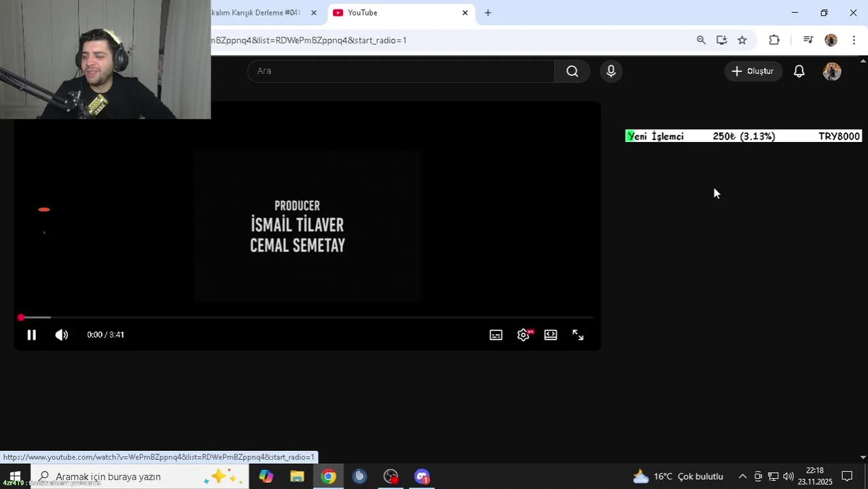Open the weather widget 16°C
Screen dimensions: 868x489
pos(678,476)
